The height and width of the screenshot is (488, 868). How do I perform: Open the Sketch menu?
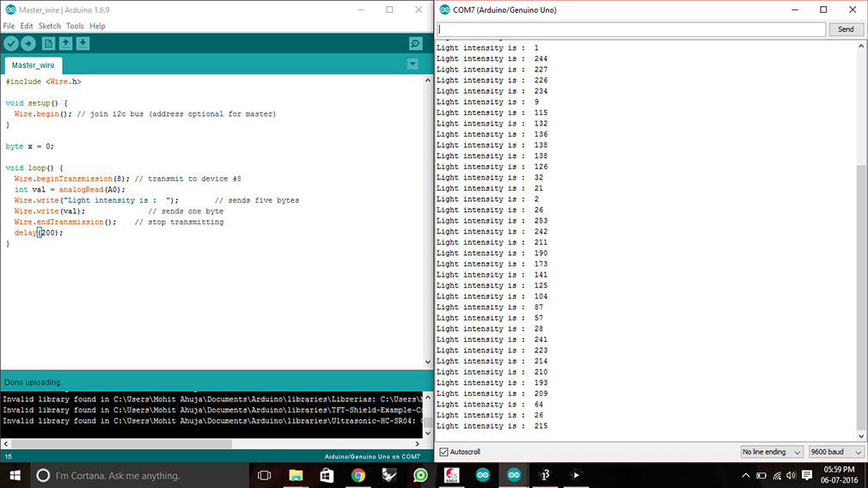click(x=50, y=26)
